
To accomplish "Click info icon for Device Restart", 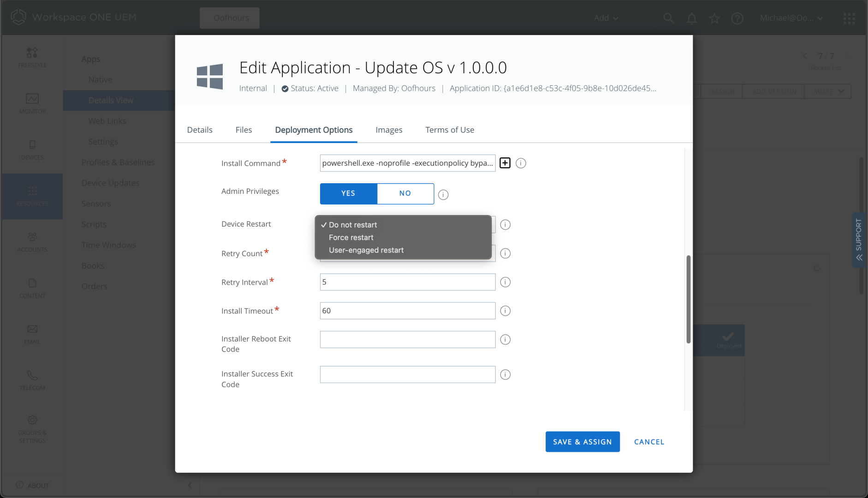I will click(505, 225).
